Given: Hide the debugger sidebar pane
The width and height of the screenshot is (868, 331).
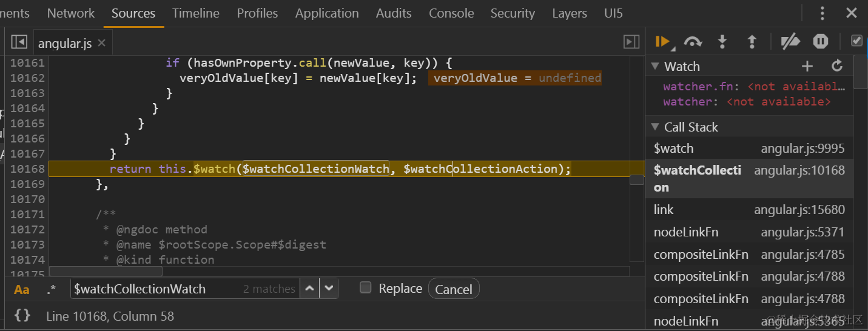Looking at the screenshot, I should pos(631,42).
